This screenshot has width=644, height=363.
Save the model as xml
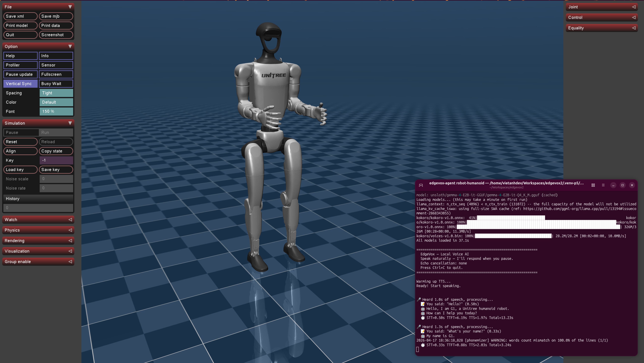[20, 16]
